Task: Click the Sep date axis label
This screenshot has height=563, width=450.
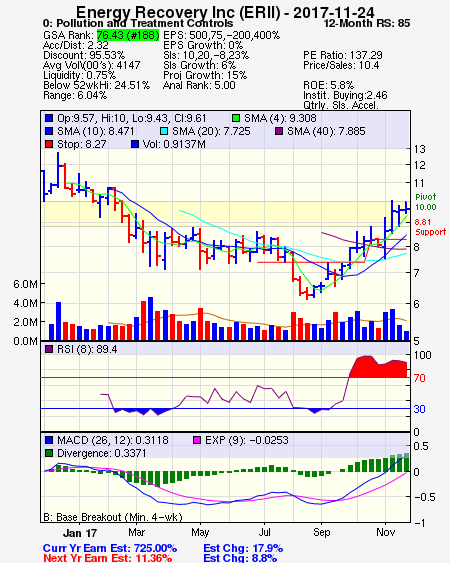Action: pyautogui.click(x=321, y=532)
